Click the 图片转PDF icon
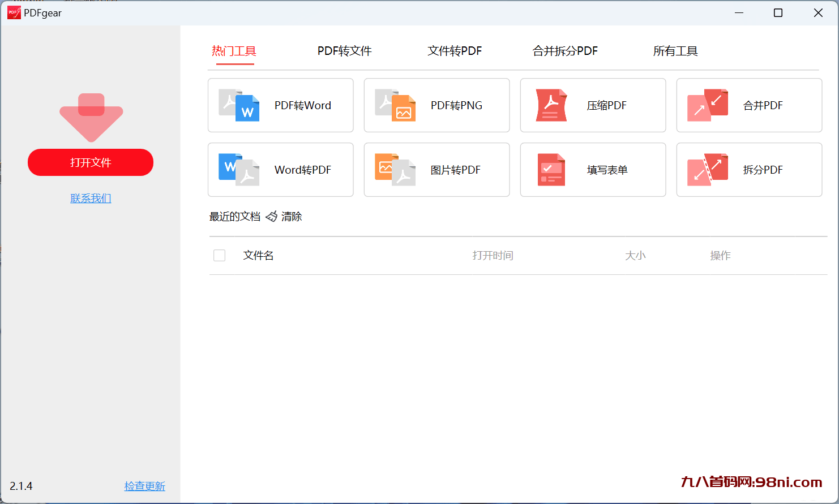This screenshot has height=504, width=839. click(395, 170)
